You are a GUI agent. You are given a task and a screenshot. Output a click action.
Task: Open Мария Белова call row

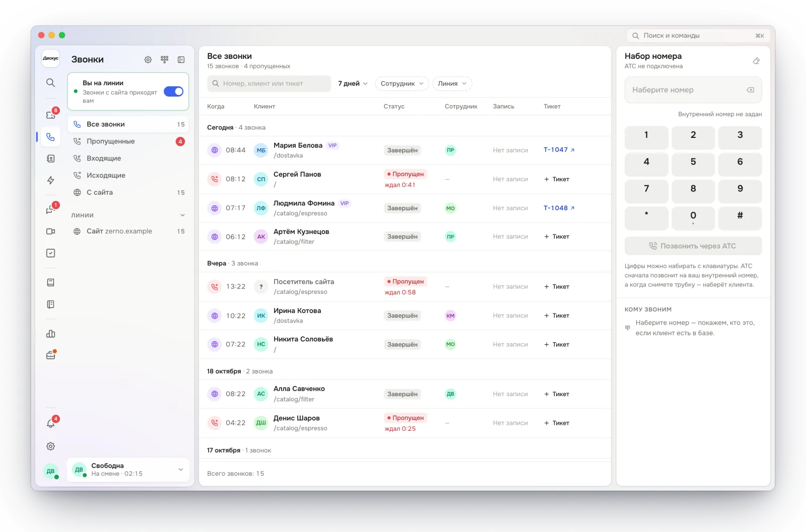[405, 150]
